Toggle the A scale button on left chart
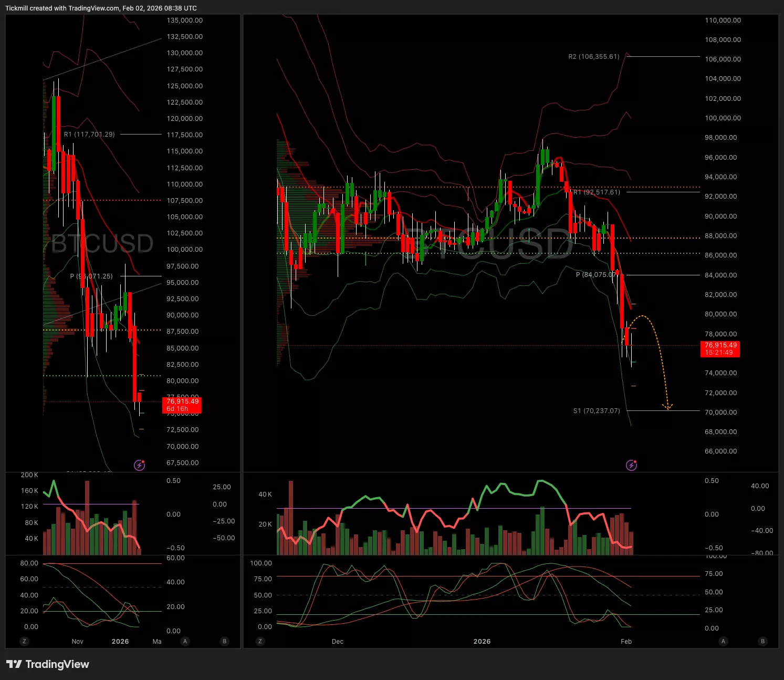This screenshot has height=680, width=784. [185, 641]
